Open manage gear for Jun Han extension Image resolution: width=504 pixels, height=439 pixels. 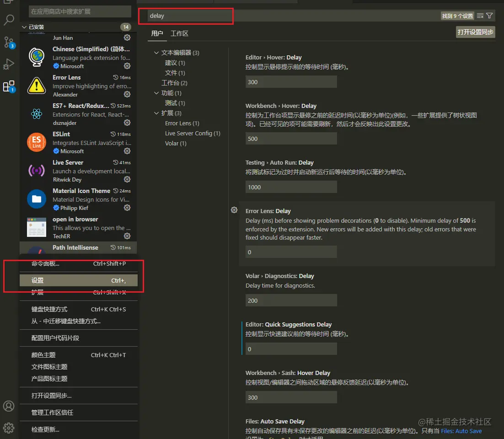click(x=127, y=37)
